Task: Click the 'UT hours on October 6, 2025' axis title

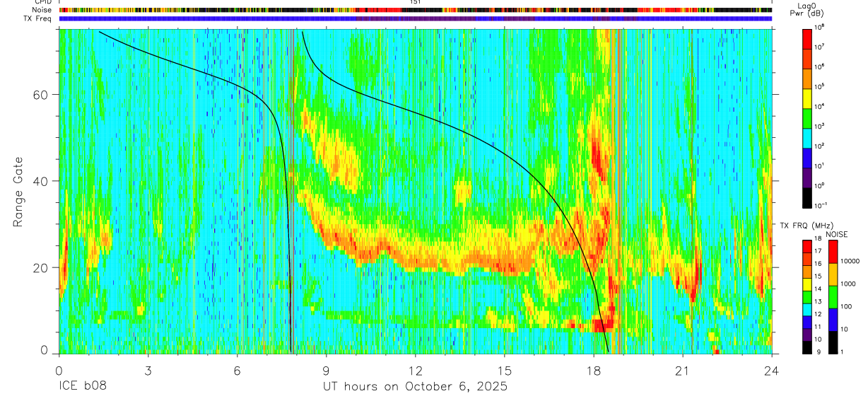Action: (415, 387)
